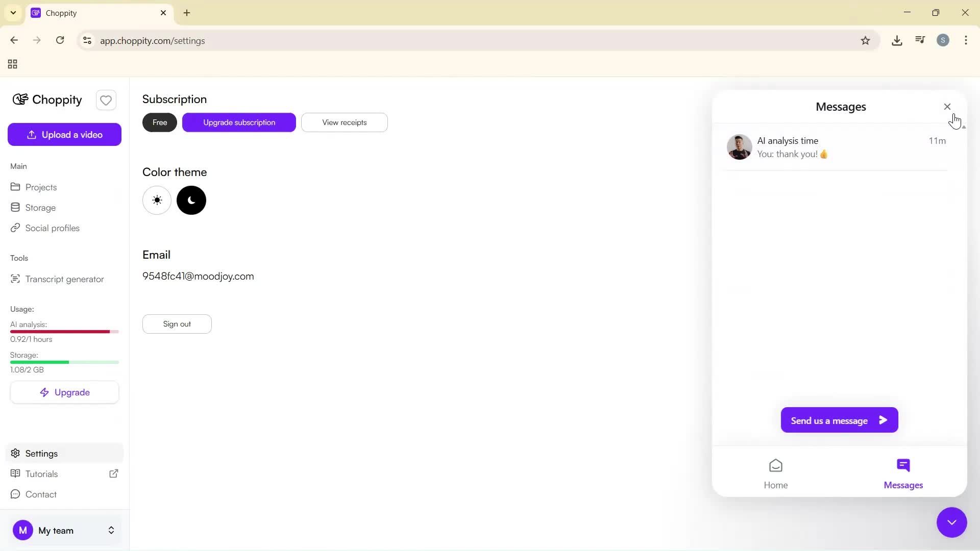Stay on the Messages tab
The image size is (980, 551).
pos(903,472)
